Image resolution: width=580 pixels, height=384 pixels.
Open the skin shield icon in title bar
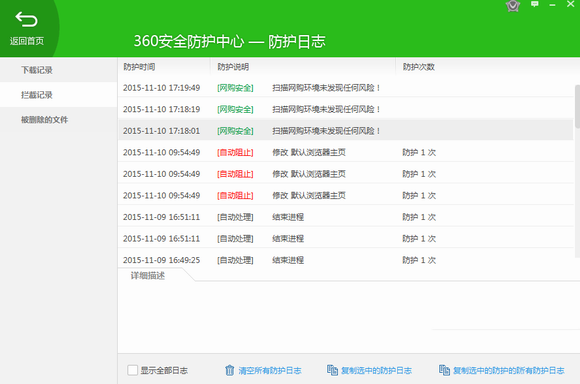coord(513,5)
